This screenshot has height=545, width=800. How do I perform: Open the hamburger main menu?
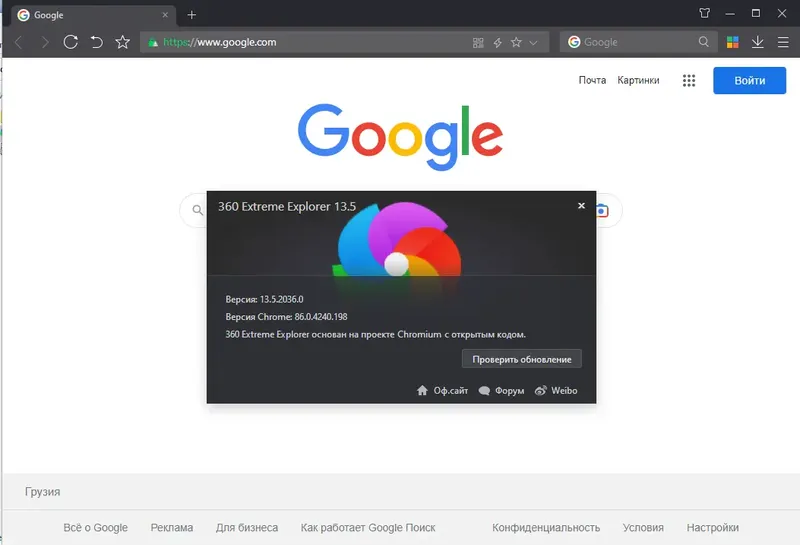(783, 42)
